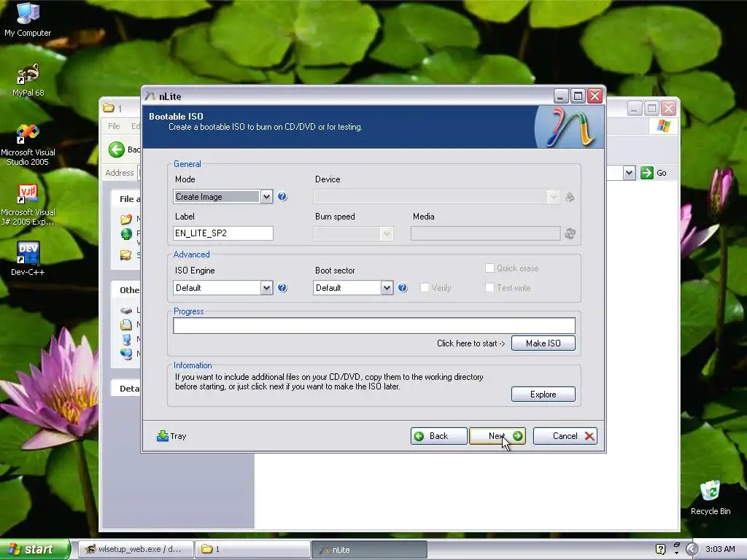Open Device dropdown

click(436, 197)
